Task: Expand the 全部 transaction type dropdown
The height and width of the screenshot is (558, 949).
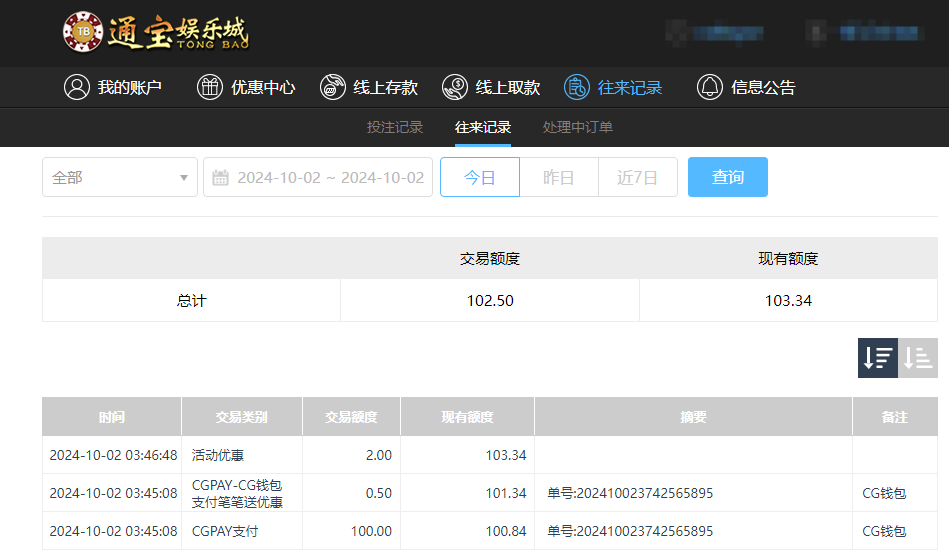Action: [120, 177]
